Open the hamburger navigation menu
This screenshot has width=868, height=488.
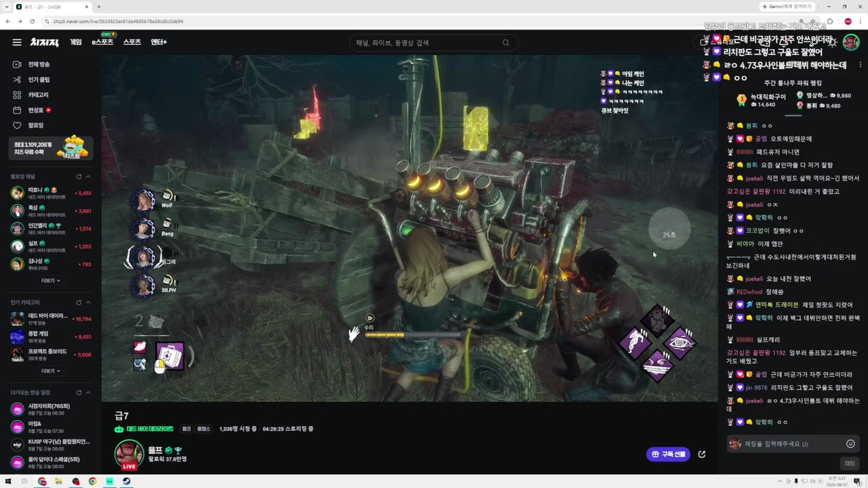pos(17,42)
